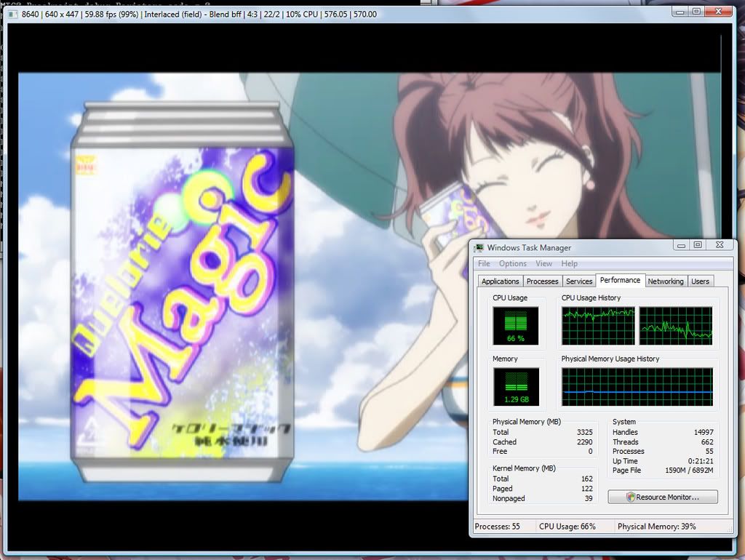
Task: Go to the Services tab
Action: (x=579, y=281)
